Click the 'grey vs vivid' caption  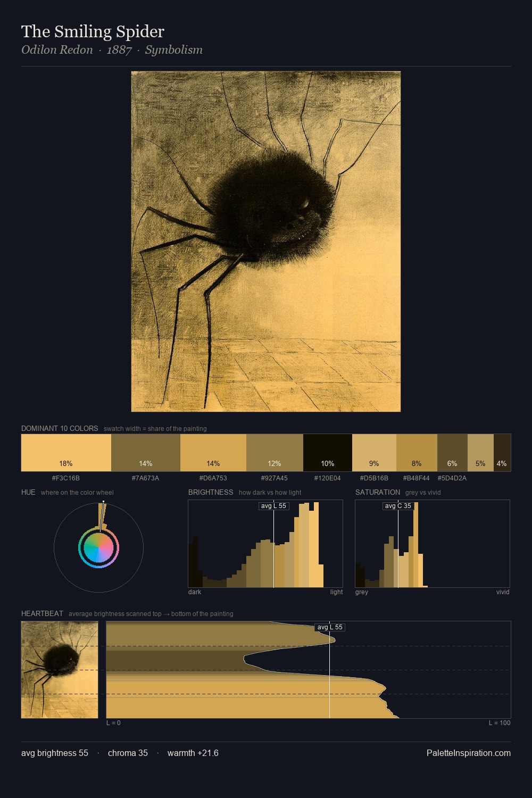(423, 493)
